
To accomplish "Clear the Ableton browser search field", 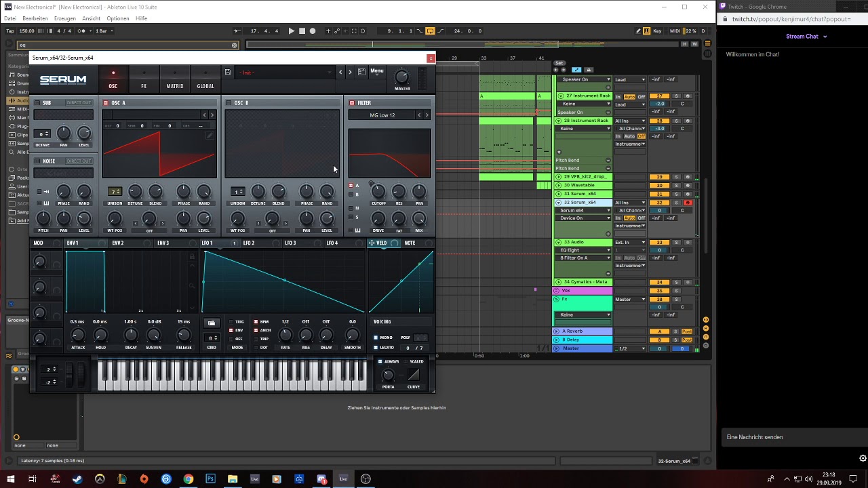I will (x=235, y=45).
